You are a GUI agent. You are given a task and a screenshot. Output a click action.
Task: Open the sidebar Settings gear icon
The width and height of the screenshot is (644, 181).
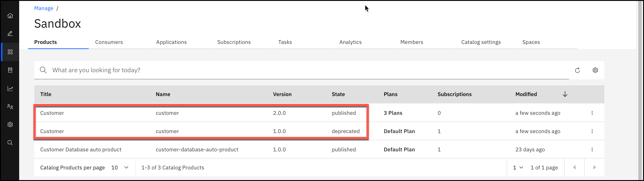[10, 125]
